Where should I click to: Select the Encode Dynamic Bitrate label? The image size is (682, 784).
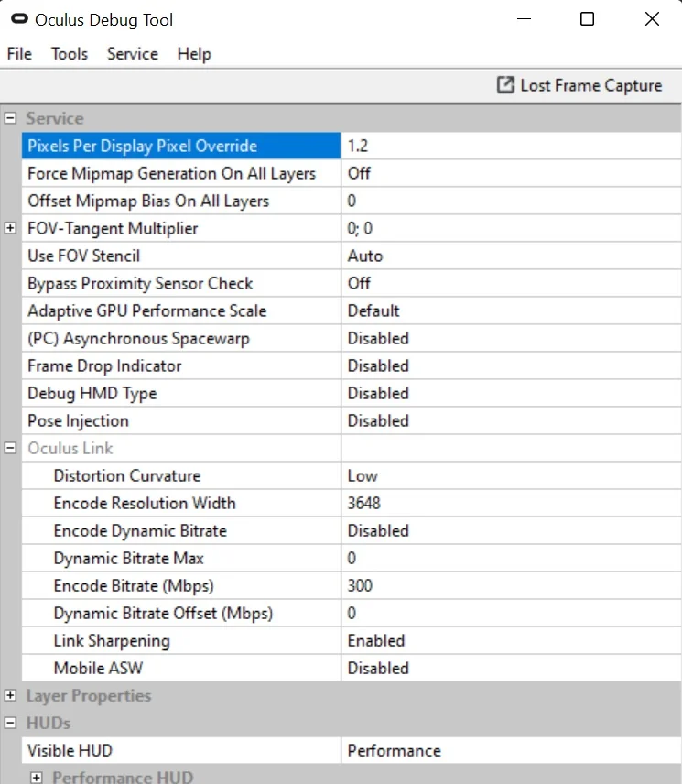(x=140, y=531)
